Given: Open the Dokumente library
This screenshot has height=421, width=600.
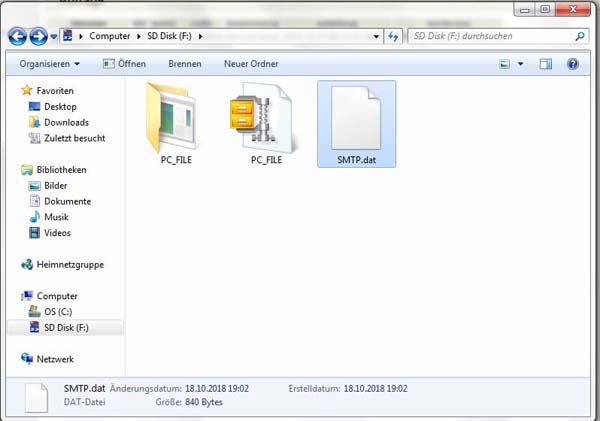Looking at the screenshot, I should click(x=67, y=201).
